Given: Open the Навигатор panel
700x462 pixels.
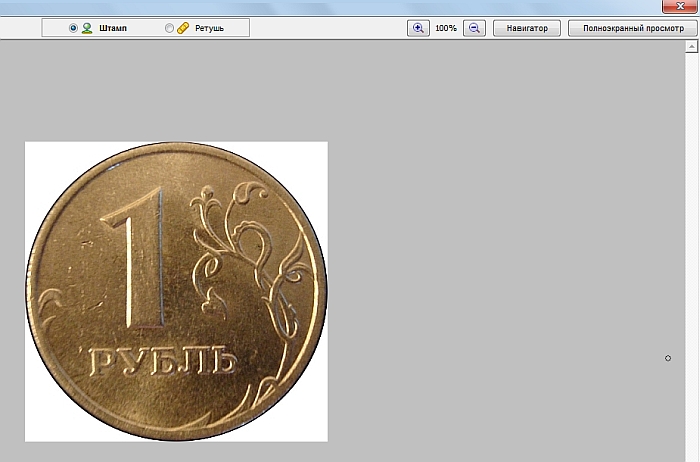Looking at the screenshot, I should (527, 28).
